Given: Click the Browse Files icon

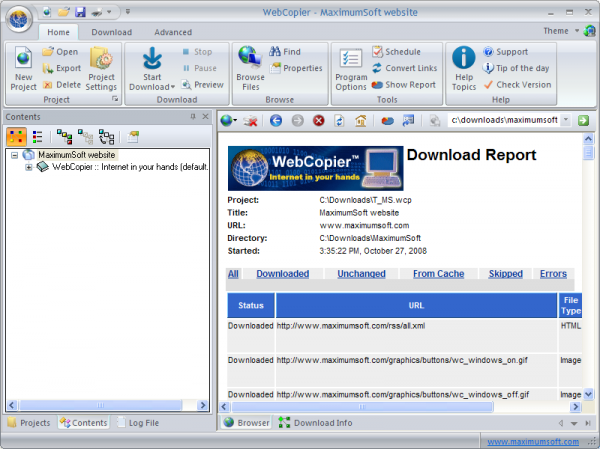Looking at the screenshot, I should (250, 68).
